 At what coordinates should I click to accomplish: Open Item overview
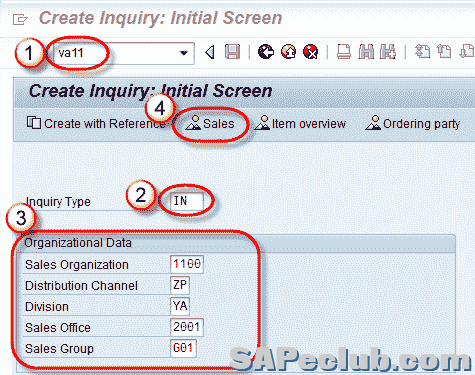(300, 124)
